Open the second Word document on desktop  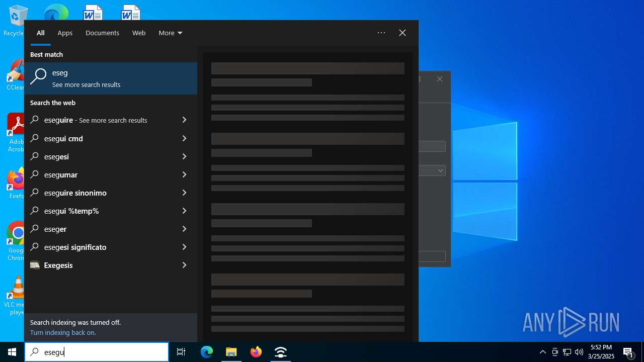tap(130, 12)
